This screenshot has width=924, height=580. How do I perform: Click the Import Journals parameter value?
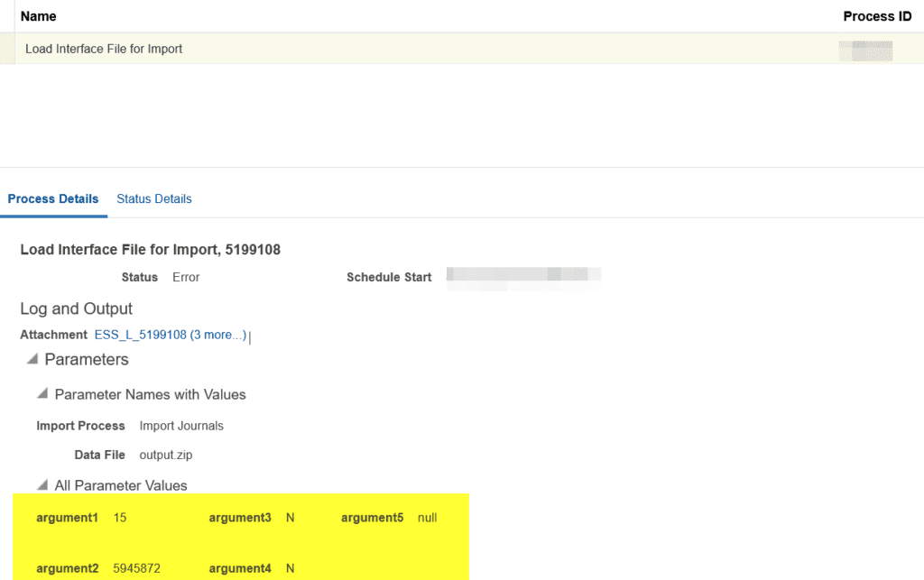[181, 426]
